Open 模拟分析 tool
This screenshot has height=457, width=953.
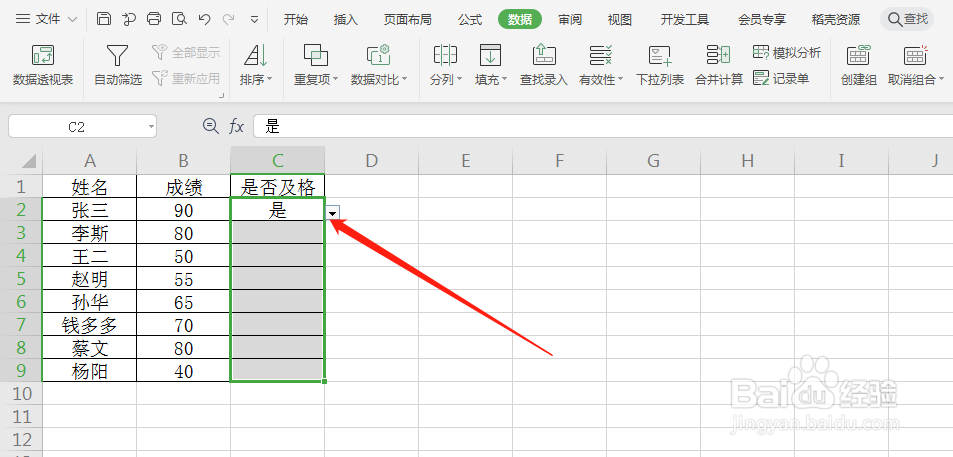(786, 53)
